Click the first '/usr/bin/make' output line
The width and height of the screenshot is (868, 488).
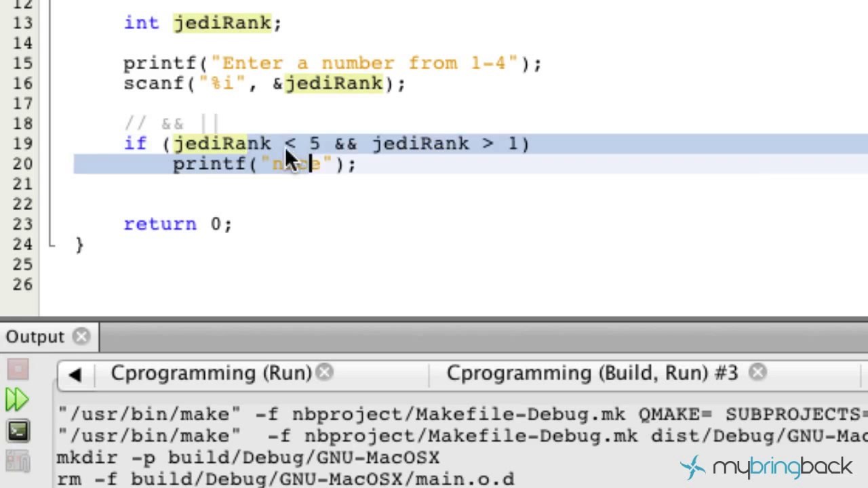click(x=462, y=414)
